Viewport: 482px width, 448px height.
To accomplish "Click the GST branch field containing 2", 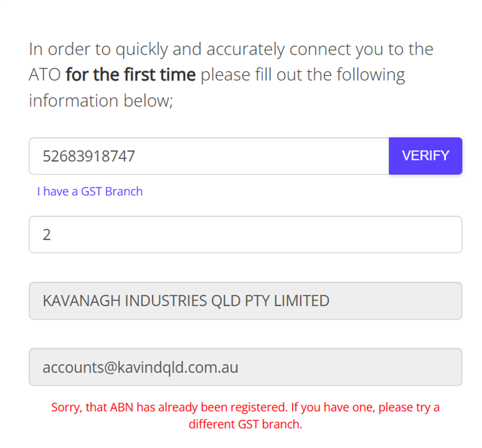I will point(245,234).
